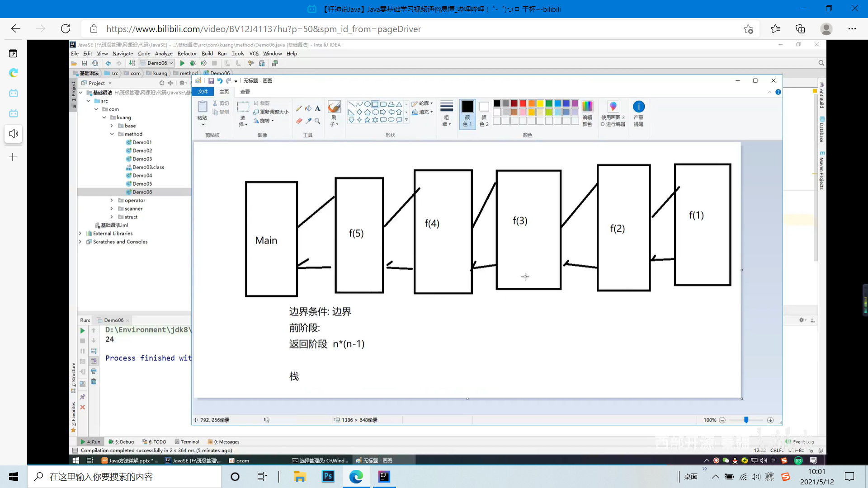Viewport: 868px width, 488px height.
Task: Click the 编辑颜色 (Edit colors) button
Action: (587, 113)
